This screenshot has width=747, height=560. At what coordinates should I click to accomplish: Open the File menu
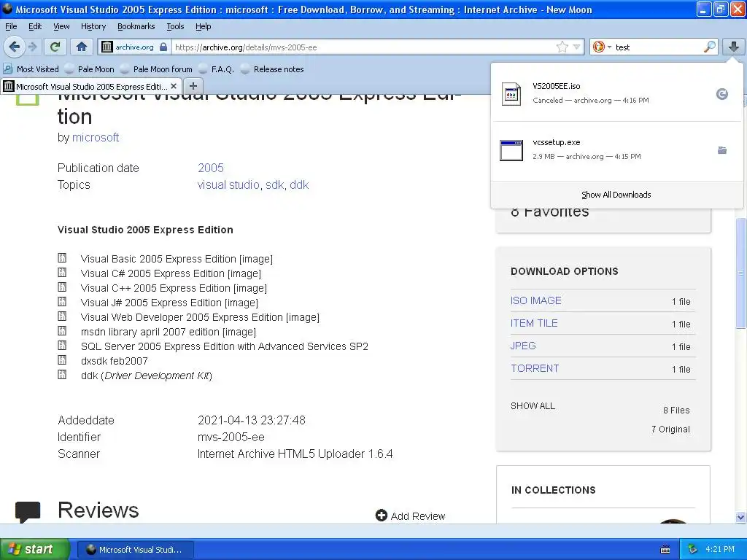11,26
